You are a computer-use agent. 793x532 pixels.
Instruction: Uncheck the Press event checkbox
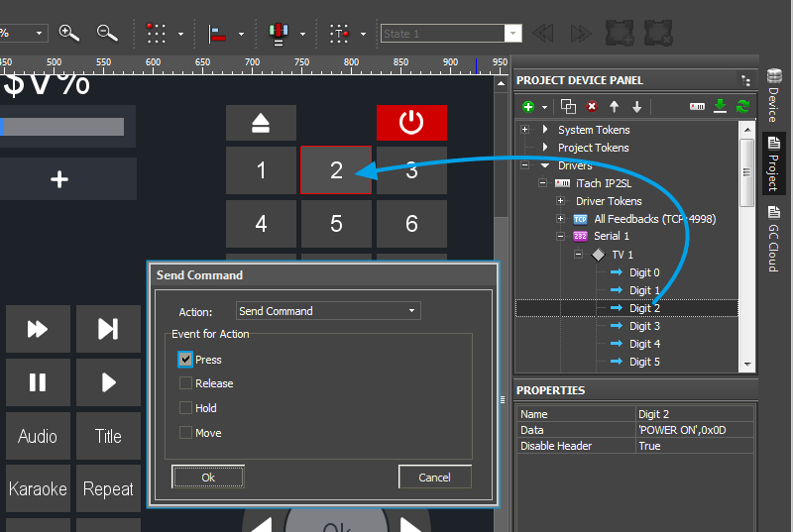point(185,360)
